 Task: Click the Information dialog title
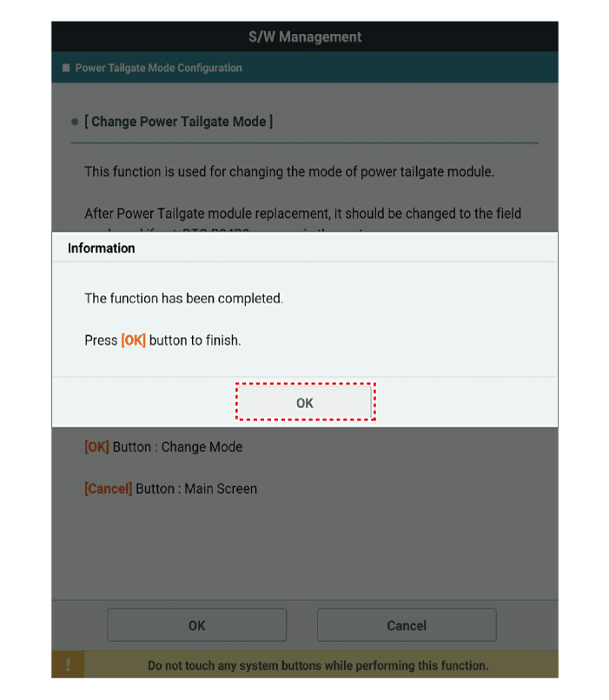pos(102,248)
